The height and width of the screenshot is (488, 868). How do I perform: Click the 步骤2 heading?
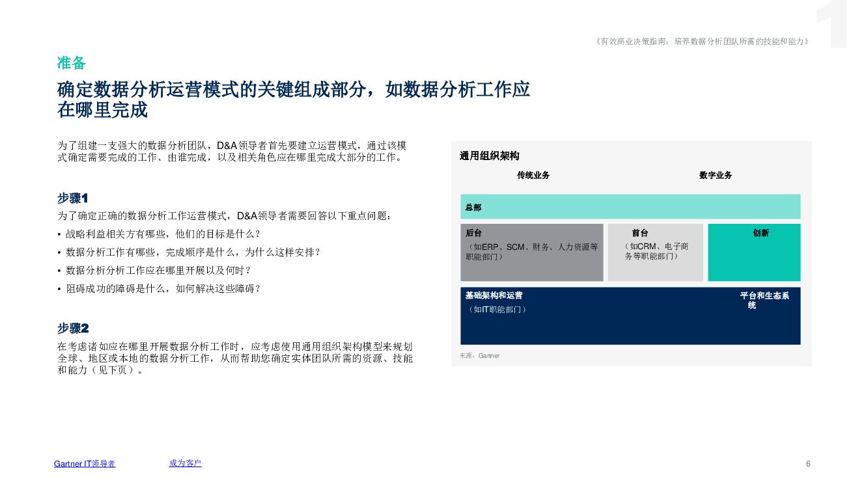coord(72,329)
